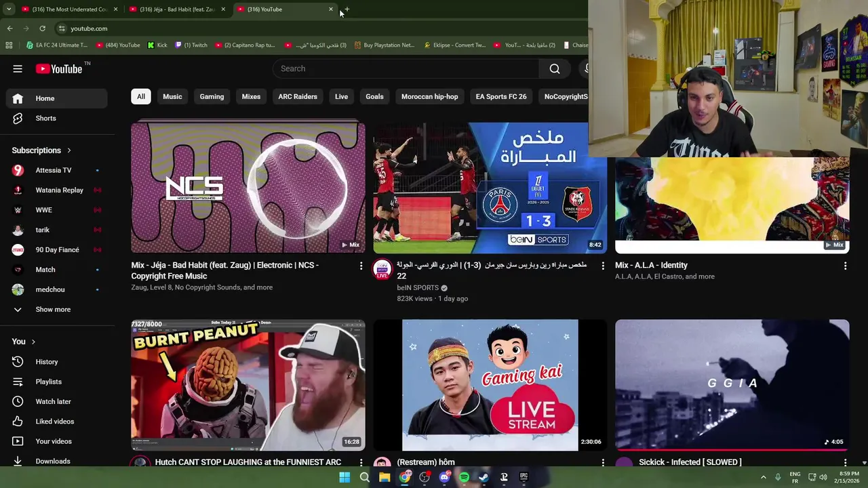Screen dimensions: 868x488
Task: Select Home in the sidebar
Action: coord(57,98)
